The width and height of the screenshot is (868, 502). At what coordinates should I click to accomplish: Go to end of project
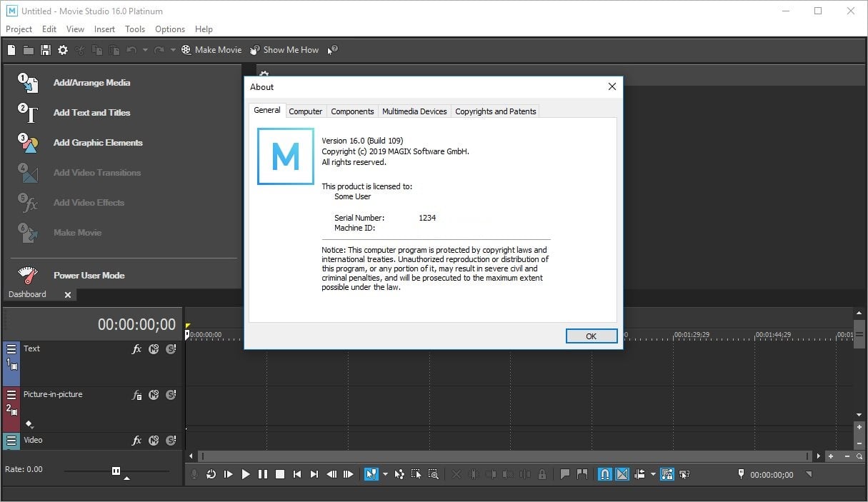pos(314,474)
